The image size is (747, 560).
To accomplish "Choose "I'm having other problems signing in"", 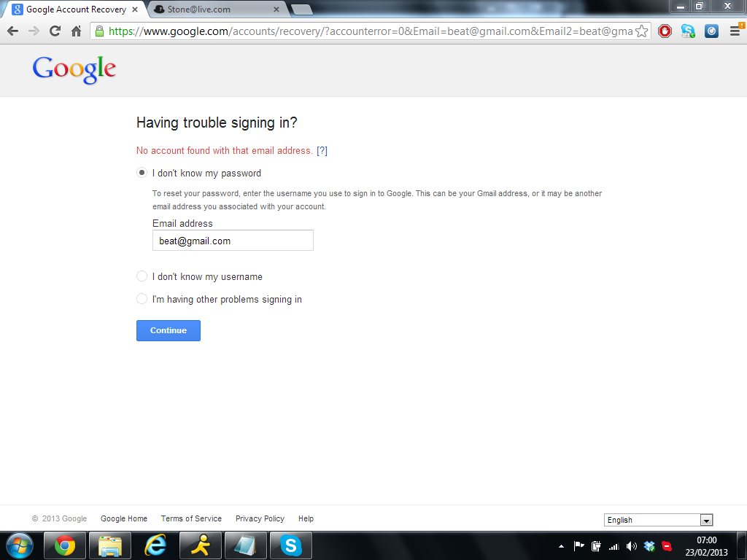I will click(x=142, y=298).
